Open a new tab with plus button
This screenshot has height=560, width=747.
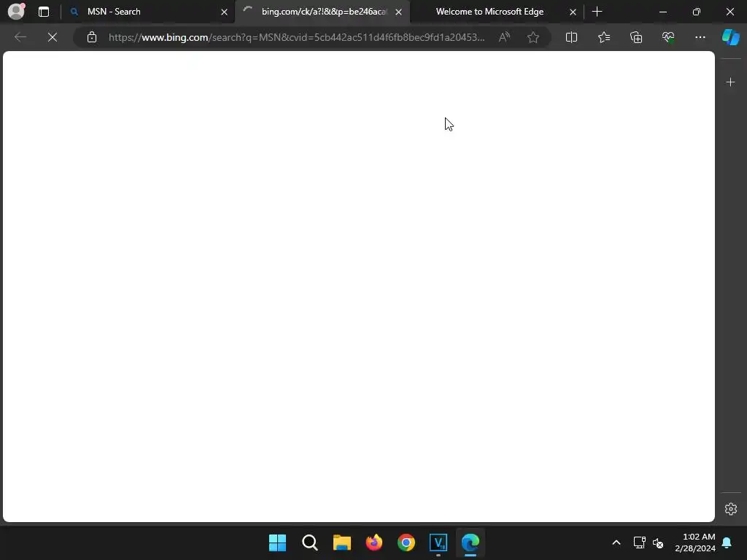tap(597, 12)
